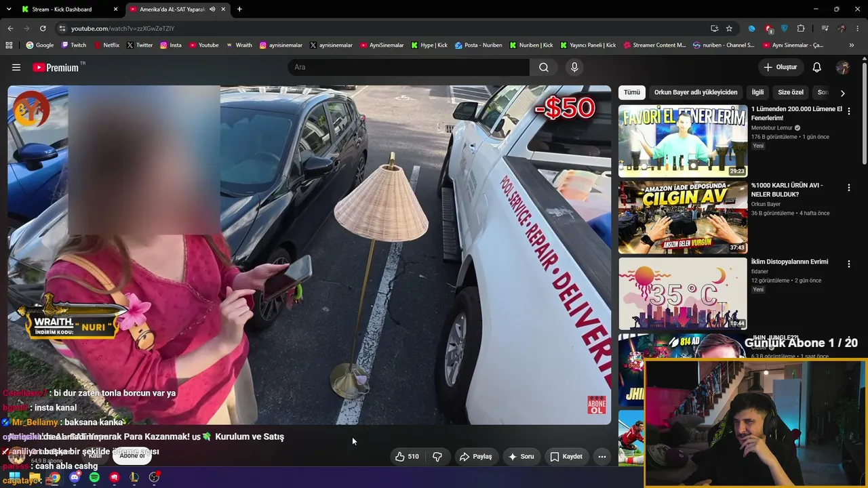Viewport: 868px width, 488px height.
Task: Like the video with 510 likes
Action: click(x=407, y=457)
